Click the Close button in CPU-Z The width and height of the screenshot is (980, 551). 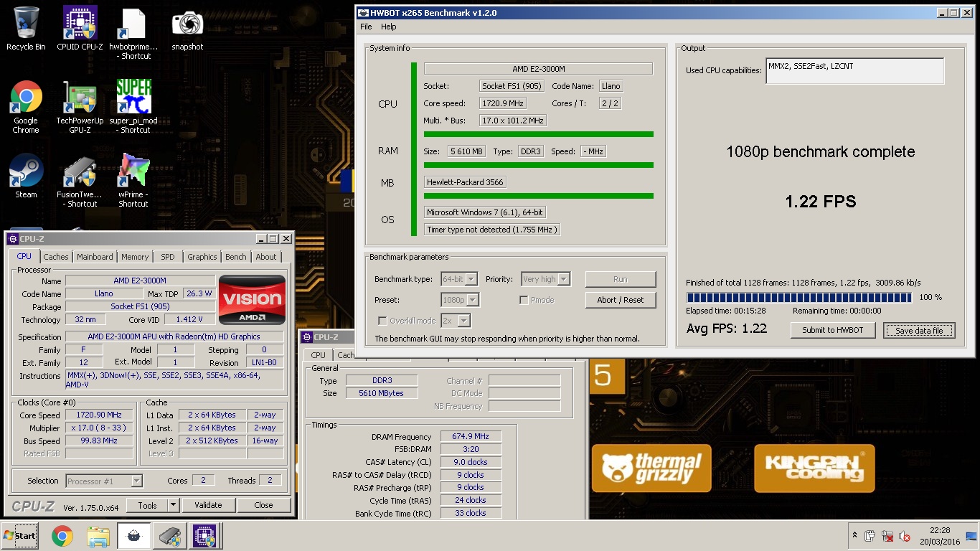263,505
